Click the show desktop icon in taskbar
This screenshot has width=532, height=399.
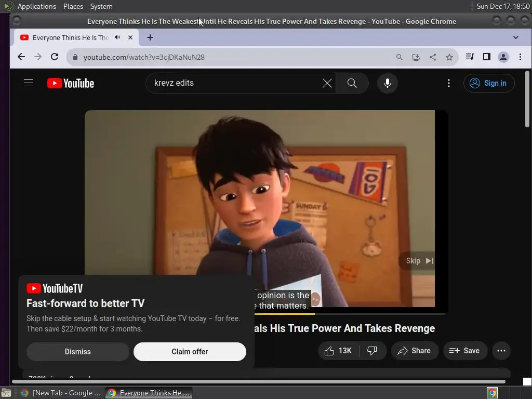coord(6,393)
